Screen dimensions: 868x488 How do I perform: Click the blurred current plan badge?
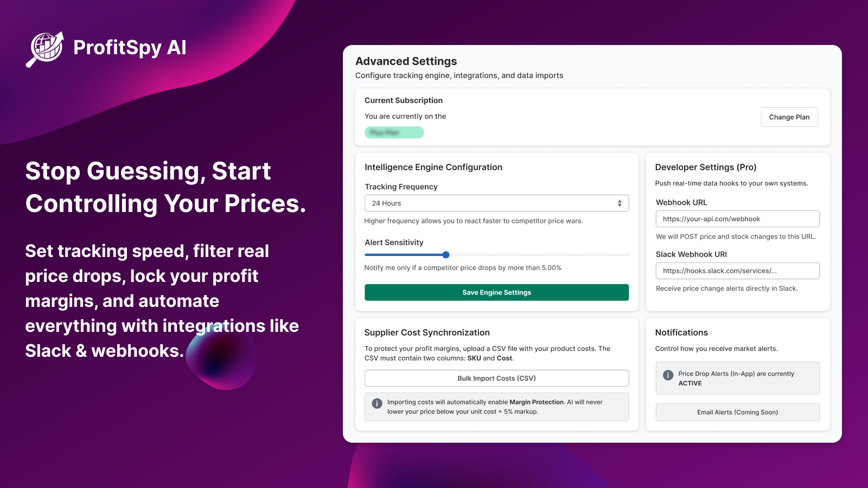[x=394, y=133]
